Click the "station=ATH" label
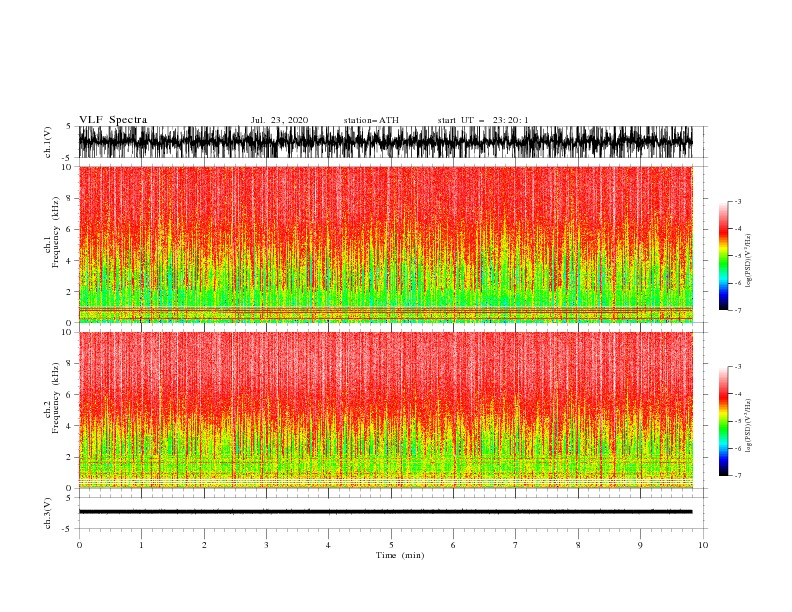This screenshot has width=792, height=612. pyautogui.click(x=371, y=120)
